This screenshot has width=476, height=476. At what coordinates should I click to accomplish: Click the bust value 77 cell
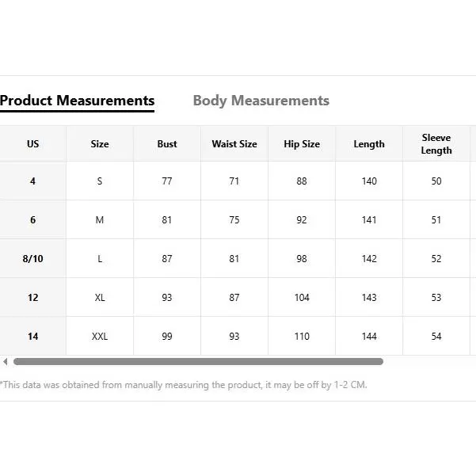tap(167, 181)
